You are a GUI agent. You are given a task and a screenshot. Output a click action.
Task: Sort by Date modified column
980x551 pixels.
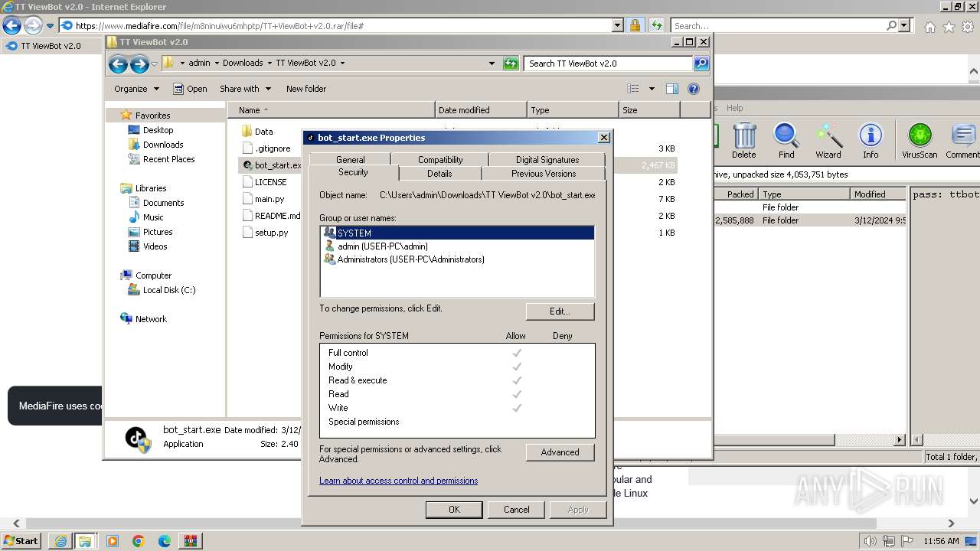click(x=481, y=110)
